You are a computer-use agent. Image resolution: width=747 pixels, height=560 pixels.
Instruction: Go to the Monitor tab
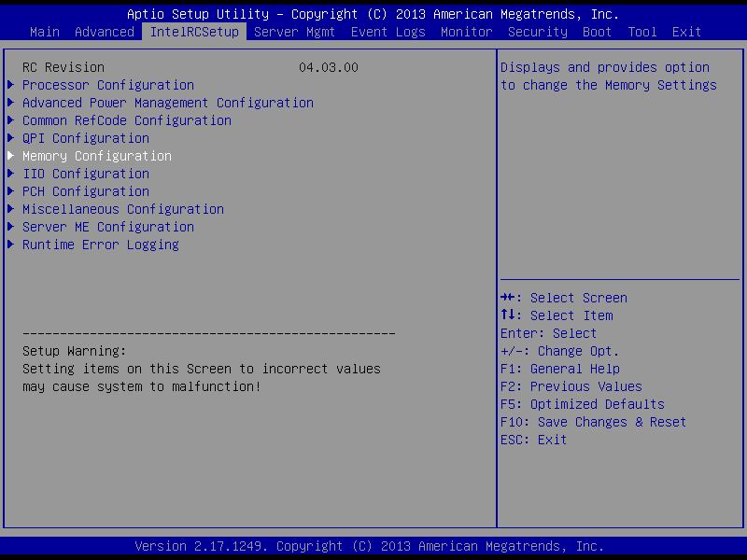(467, 32)
